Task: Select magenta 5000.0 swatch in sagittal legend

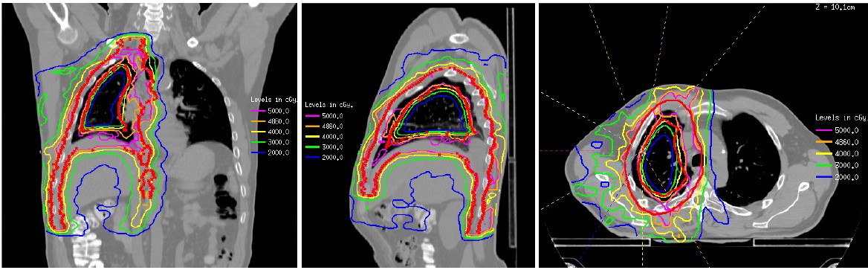Action: [312, 116]
